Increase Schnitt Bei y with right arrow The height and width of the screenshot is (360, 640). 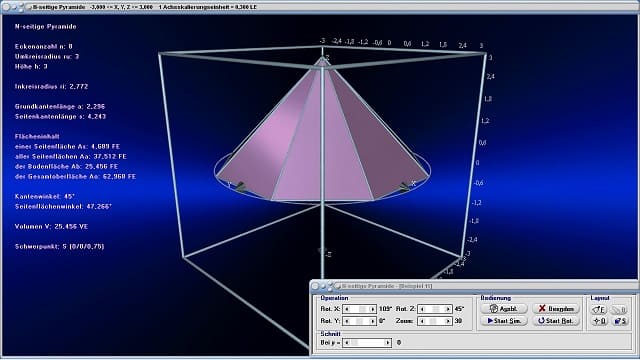click(387, 342)
